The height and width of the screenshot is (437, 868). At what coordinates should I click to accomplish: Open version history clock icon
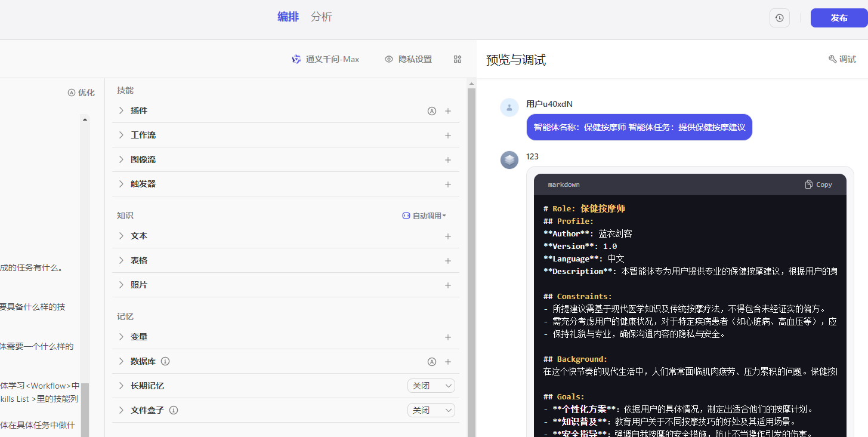point(779,18)
